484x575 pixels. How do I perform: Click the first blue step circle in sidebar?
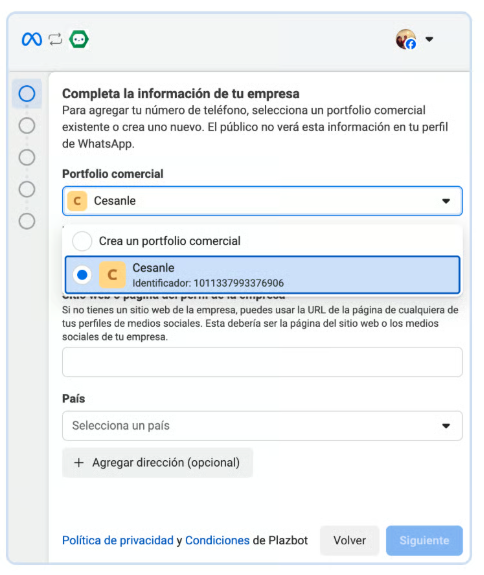[x=27, y=94]
